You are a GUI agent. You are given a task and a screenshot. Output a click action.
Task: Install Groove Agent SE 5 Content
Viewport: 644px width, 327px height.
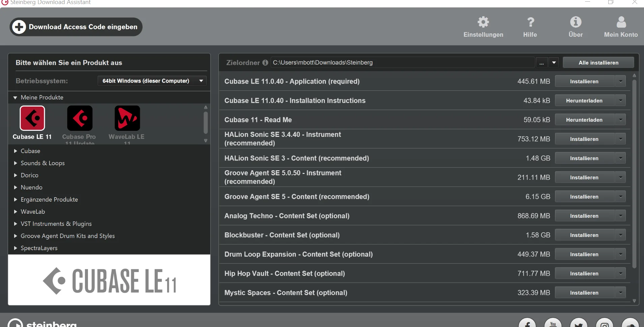click(x=584, y=197)
